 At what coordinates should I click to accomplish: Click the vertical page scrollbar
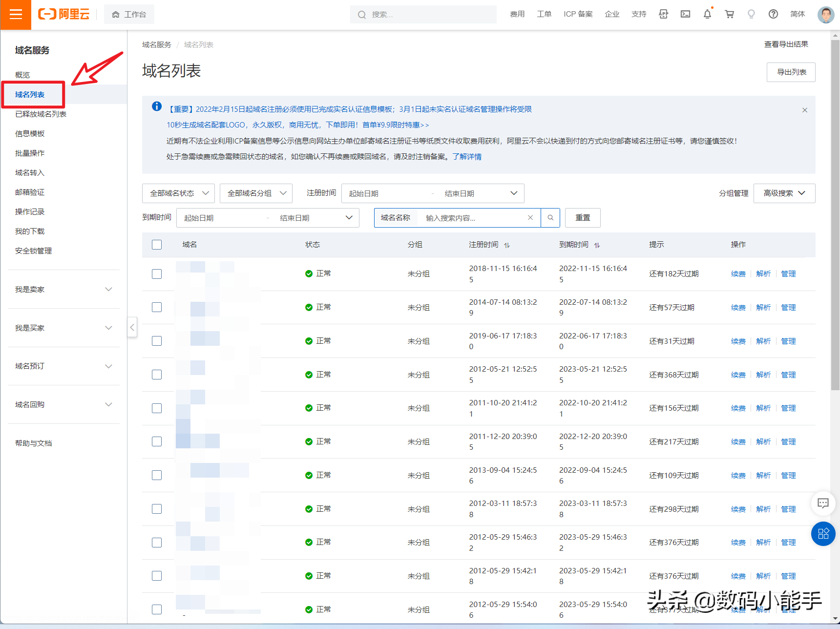click(835, 215)
